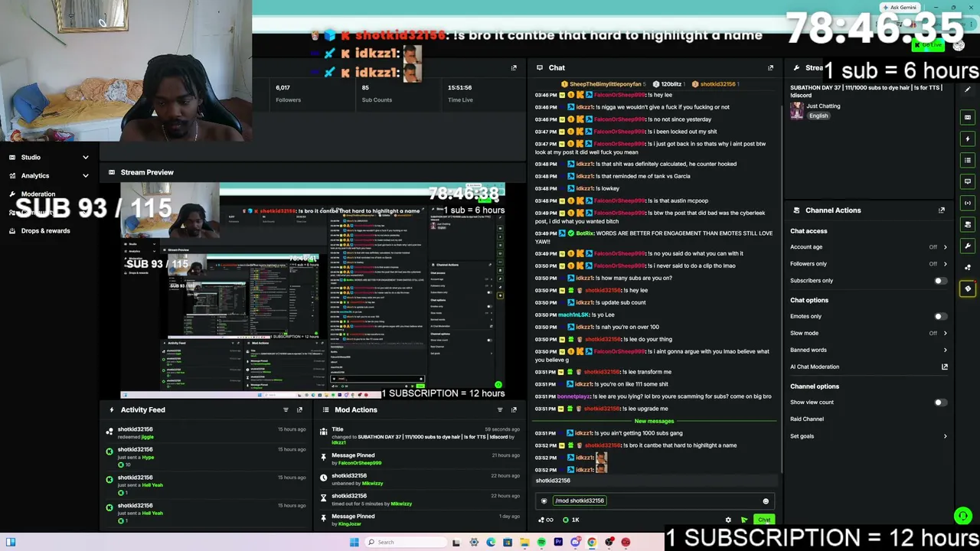Click the channel points 1K balance
The height and width of the screenshot is (551, 980).
click(x=571, y=520)
